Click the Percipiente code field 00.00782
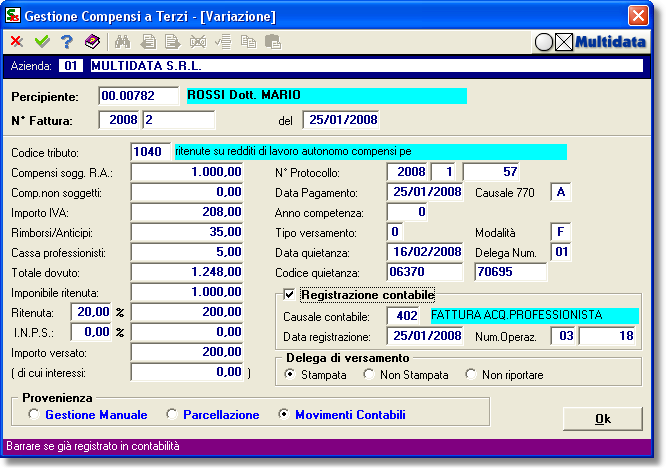Viewport: 666px width, 470px height. point(138,96)
